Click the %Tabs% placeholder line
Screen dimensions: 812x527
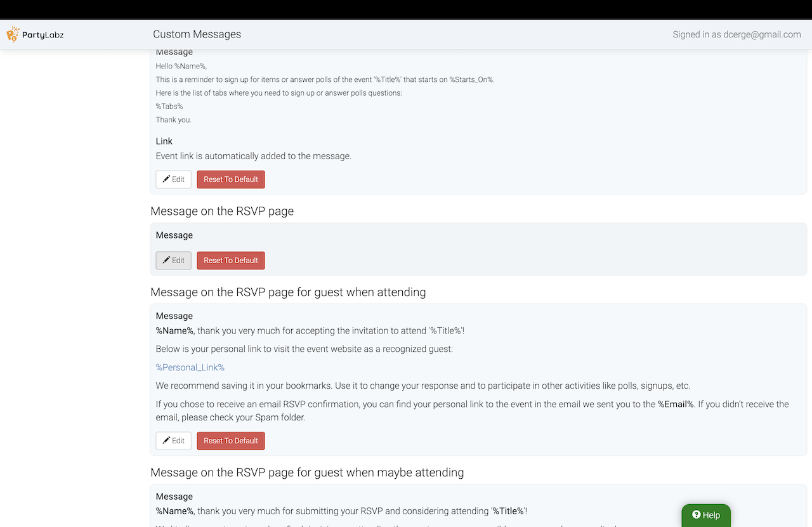(x=169, y=106)
